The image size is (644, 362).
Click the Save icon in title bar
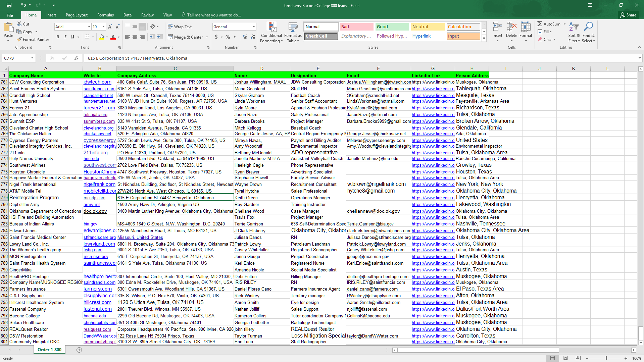[9, 5]
